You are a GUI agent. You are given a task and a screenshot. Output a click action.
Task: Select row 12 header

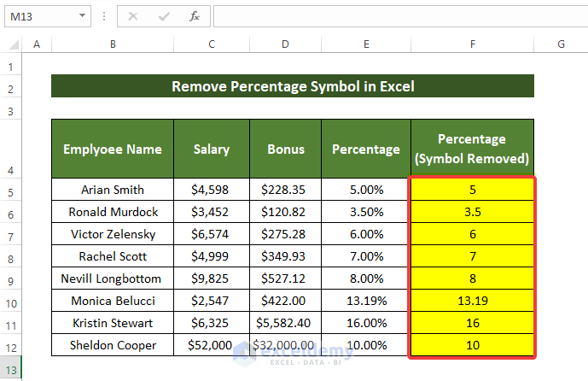[11, 345]
